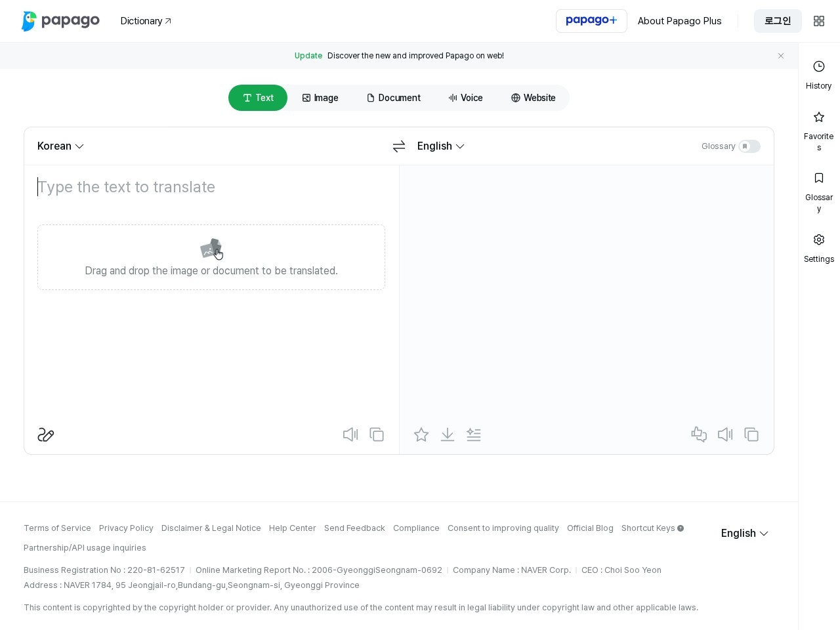
Task: Select the Text translation tab
Action: pyautogui.click(x=258, y=98)
